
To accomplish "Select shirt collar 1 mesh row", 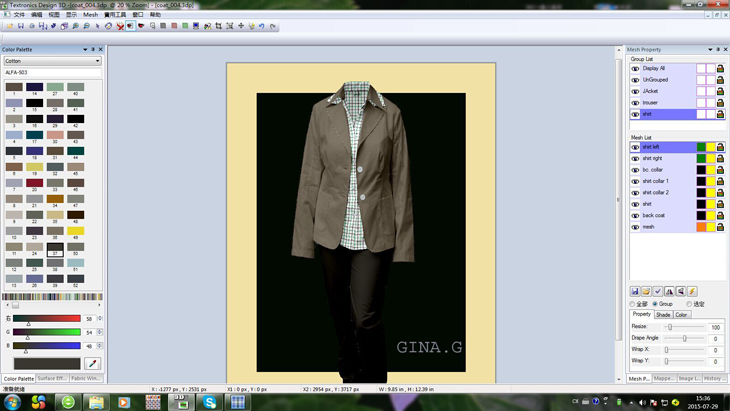I will [677, 181].
